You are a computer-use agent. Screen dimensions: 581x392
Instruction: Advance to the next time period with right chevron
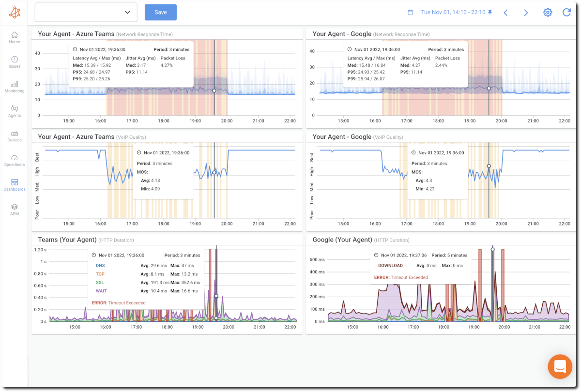point(526,12)
